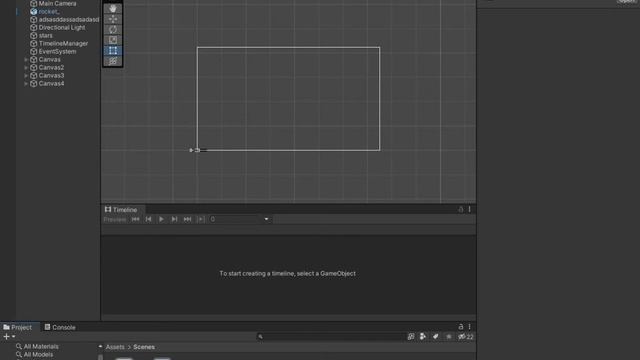Viewport: 640px width, 360px height.
Task: Click the Directional Light object icon
Action: coord(33,28)
